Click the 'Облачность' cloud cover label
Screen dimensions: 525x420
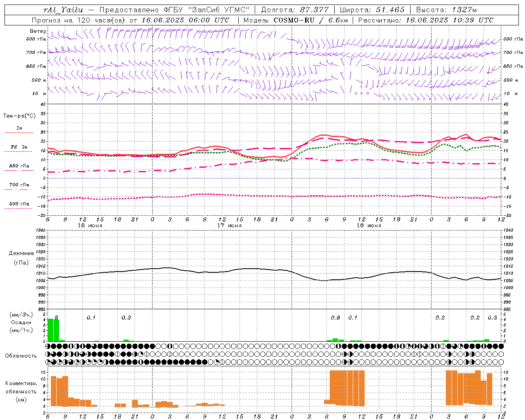pyautogui.click(x=21, y=356)
